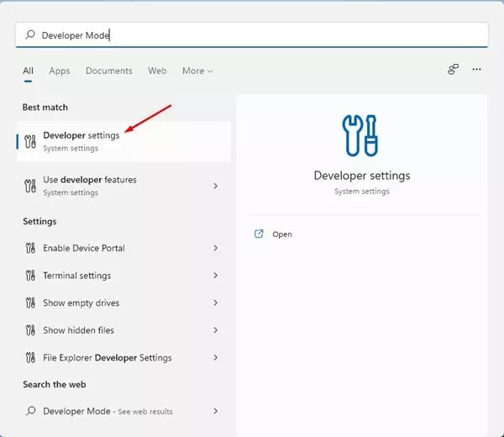Click tools icon beside File Explorer Developer Settings
This screenshot has width=504, height=437.
[30, 357]
